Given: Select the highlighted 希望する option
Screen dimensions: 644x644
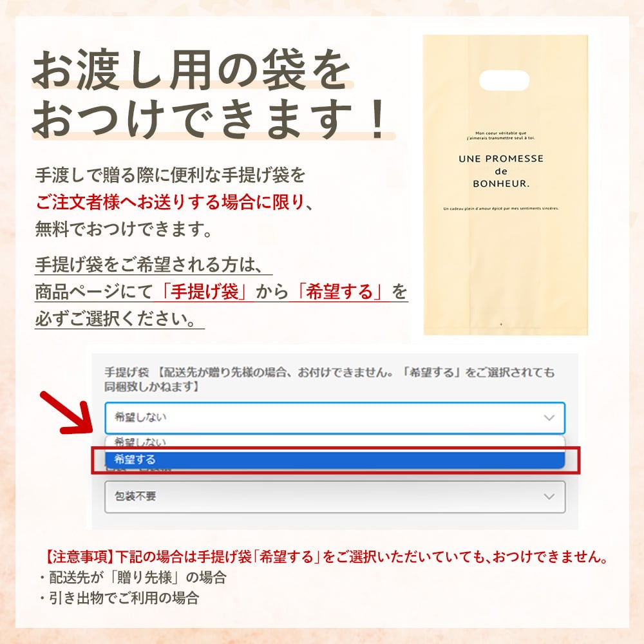Looking at the screenshot, I should click(x=335, y=460).
